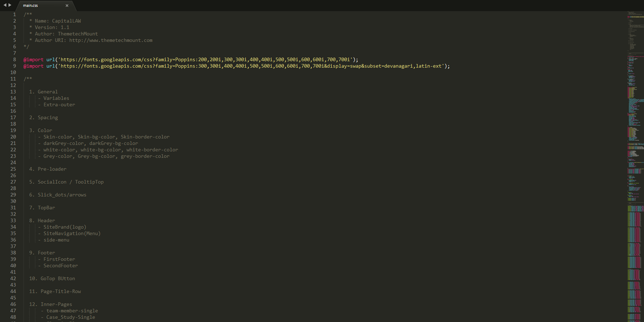Click the '5. SocialIcon / TooltipTop' heading

[67, 182]
